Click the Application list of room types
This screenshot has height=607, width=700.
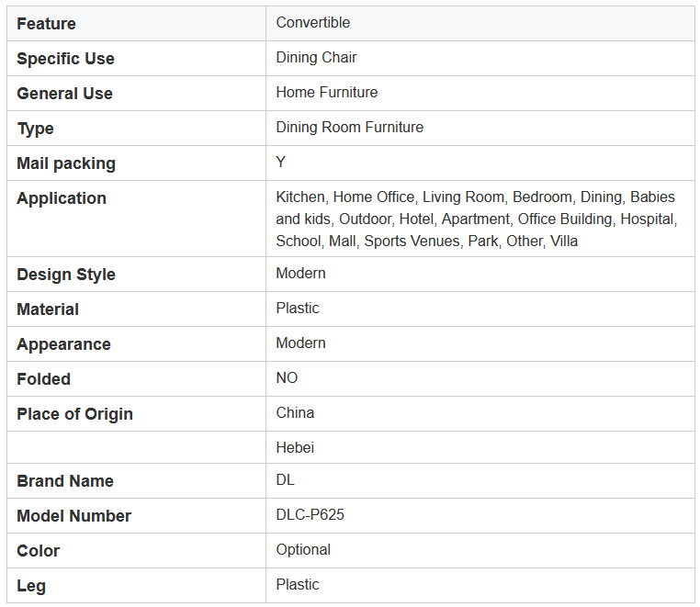click(477, 219)
